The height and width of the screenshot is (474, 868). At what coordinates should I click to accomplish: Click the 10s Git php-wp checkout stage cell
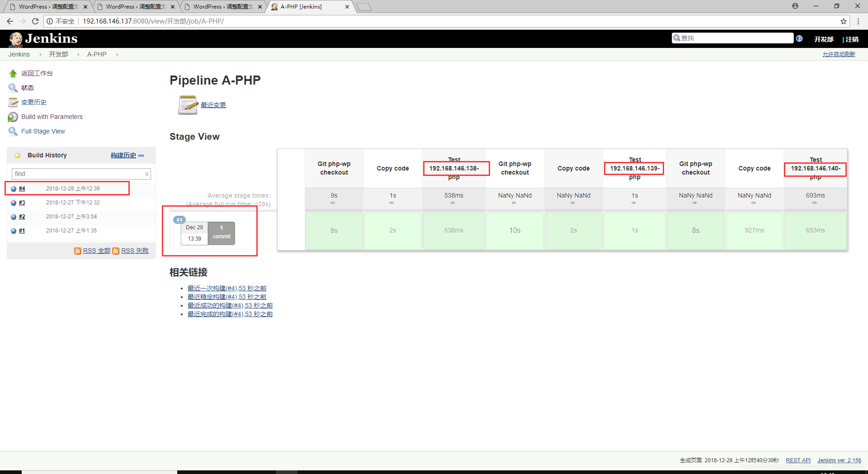515,231
